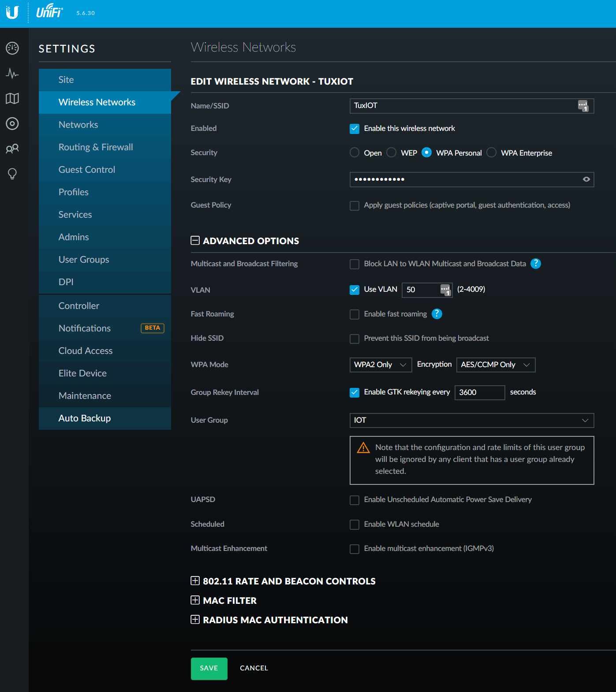
Task: Open Admins settings
Action: (105, 237)
